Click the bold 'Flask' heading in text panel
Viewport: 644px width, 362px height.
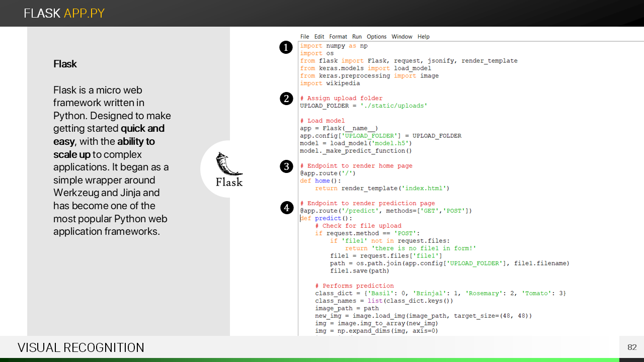click(65, 64)
